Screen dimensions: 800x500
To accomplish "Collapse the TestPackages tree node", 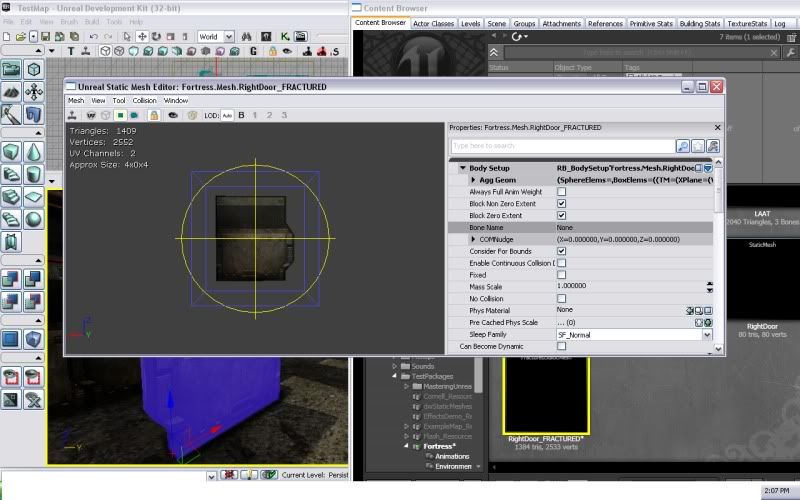I will pyautogui.click(x=394, y=376).
